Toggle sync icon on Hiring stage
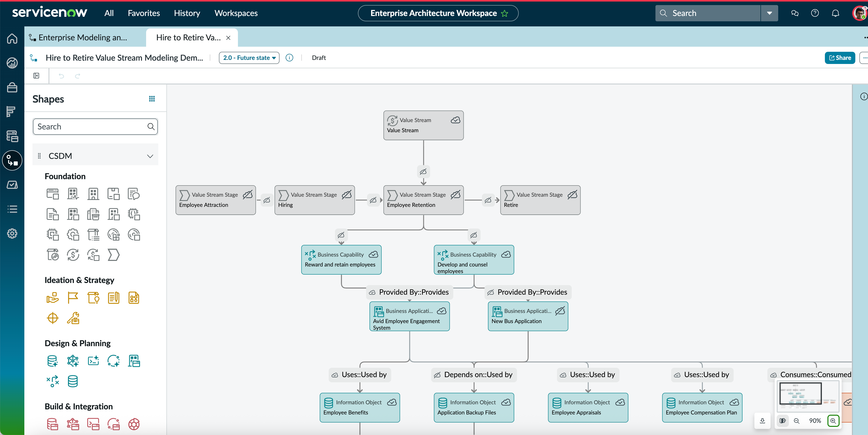The image size is (868, 435). coord(347,195)
